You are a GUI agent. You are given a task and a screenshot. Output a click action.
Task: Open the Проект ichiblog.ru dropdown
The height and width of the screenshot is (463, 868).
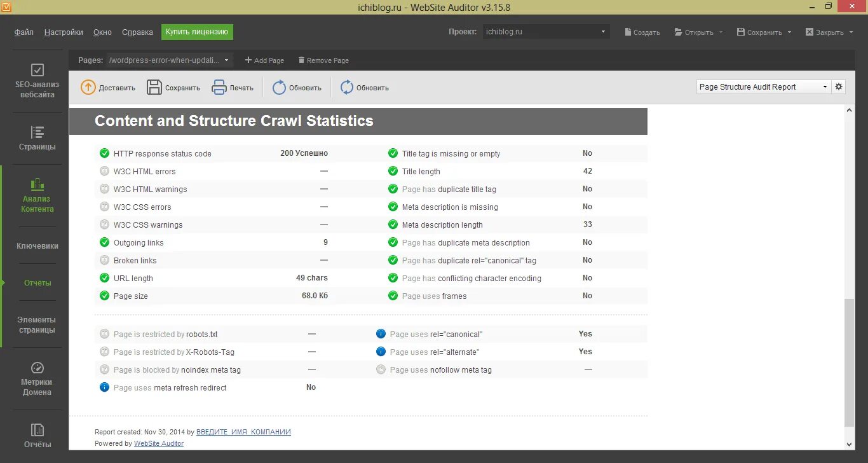tap(546, 32)
